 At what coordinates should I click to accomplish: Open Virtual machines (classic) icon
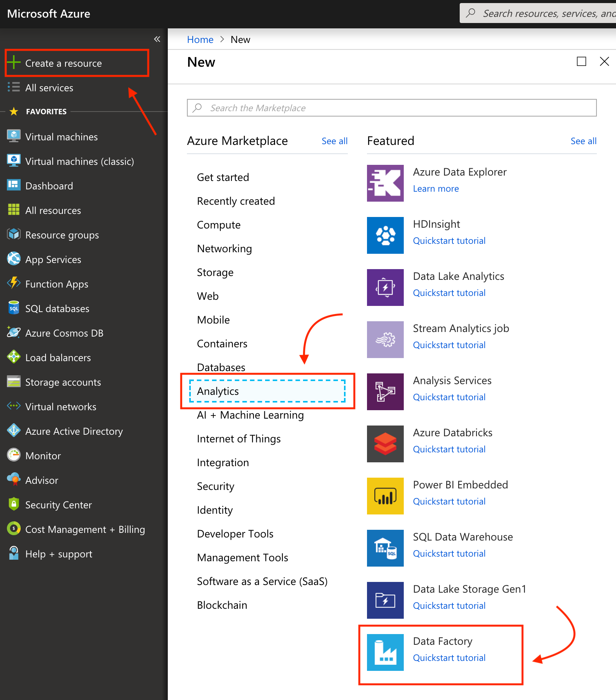[14, 161]
